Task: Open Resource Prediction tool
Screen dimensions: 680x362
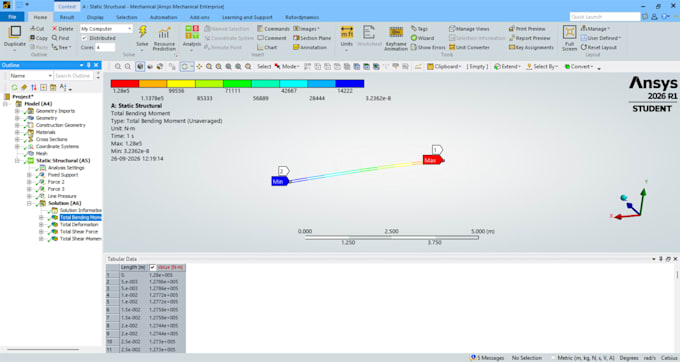Action: 164,38
